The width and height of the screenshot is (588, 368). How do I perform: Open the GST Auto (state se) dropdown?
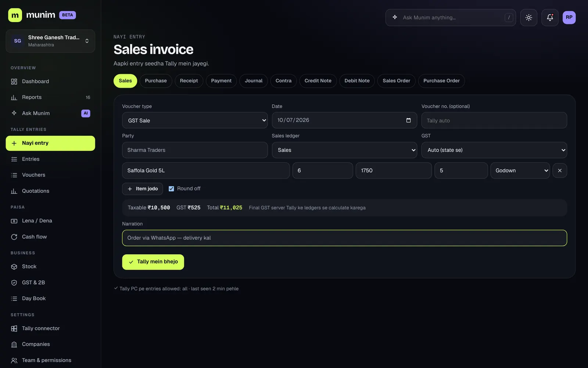point(494,150)
